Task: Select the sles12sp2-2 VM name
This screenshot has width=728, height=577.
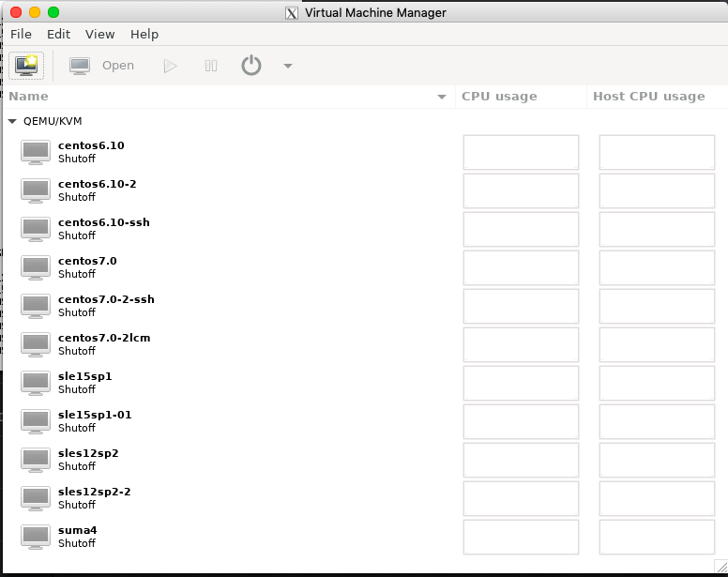Action: tap(94, 492)
